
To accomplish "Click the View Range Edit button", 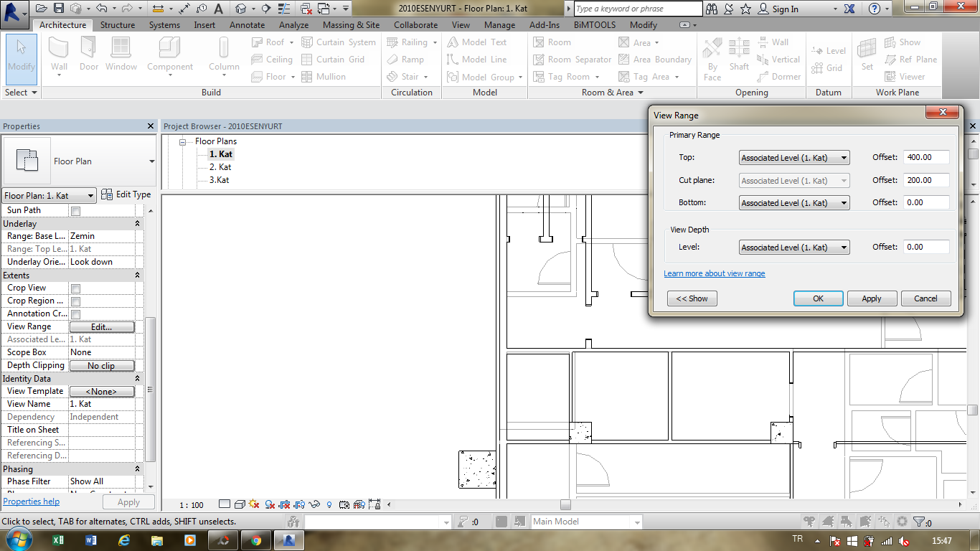I will pos(102,327).
